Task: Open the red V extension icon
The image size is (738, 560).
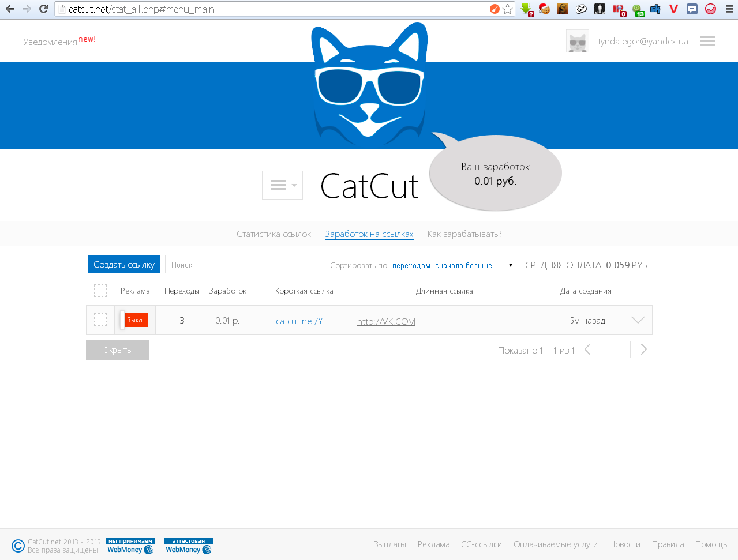Action: point(673,9)
